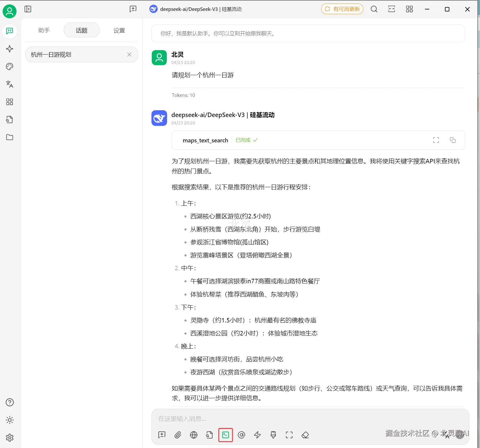Clear the 杭州一日游规划 topic search
The image size is (480, 448).
coord(129,55)
